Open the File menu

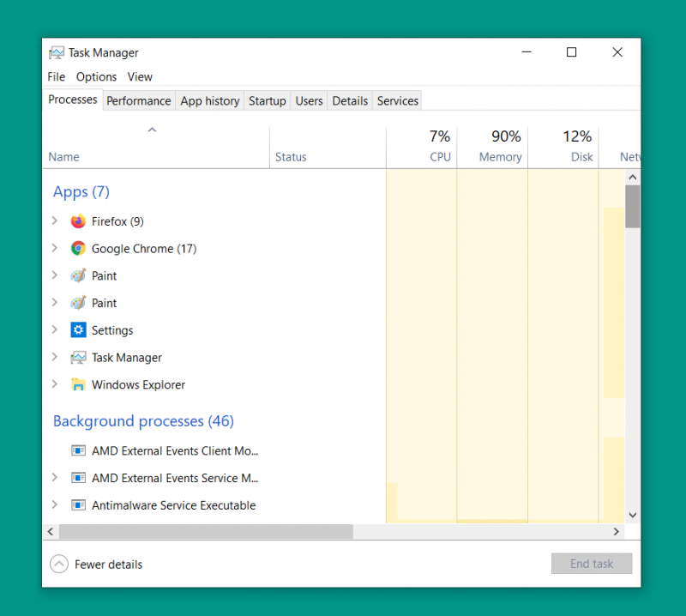coord(56,76)
